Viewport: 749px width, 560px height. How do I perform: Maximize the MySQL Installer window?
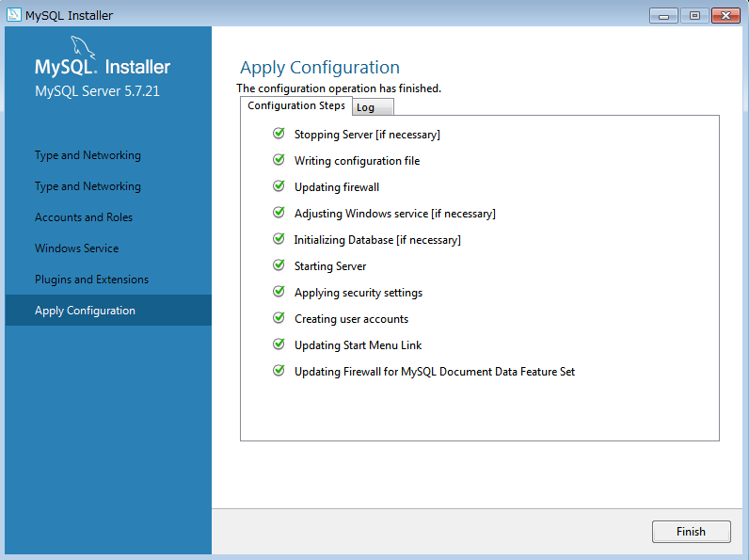click(694, 15)
